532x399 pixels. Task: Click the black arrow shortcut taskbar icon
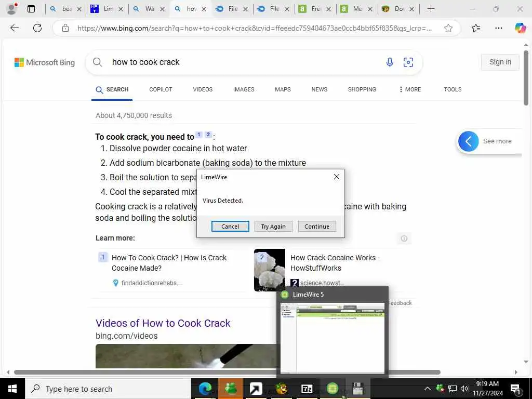[256, 389]
